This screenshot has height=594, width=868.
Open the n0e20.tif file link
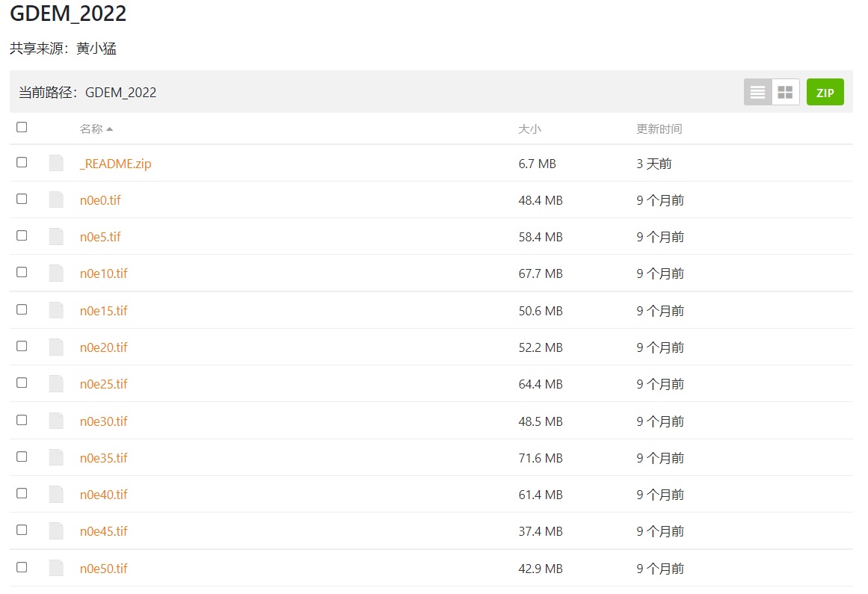103,347
